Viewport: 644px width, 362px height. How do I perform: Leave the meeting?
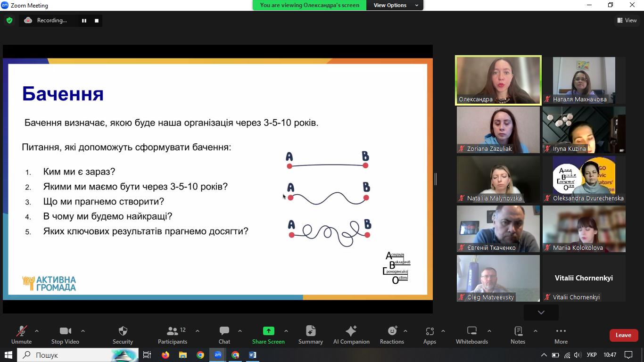click(x=623, y=335)
